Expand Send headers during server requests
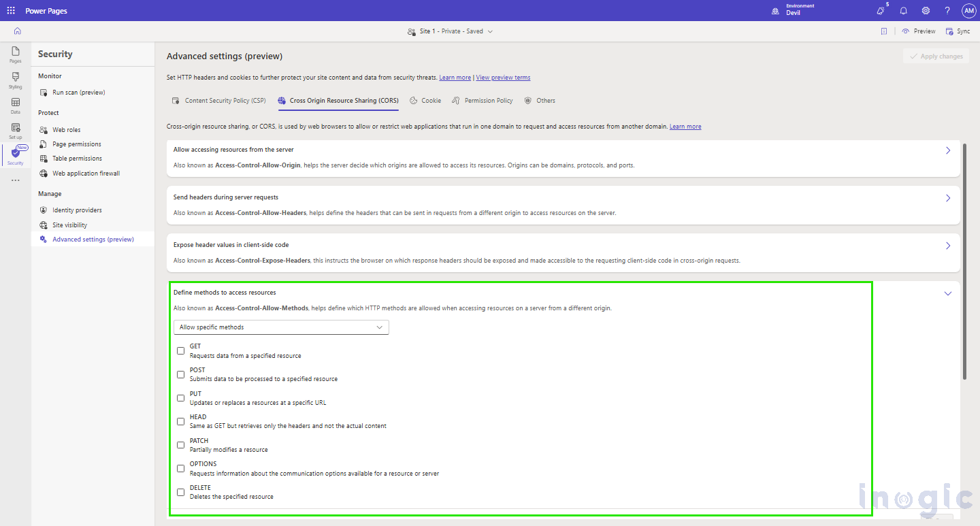 [948, 198]
